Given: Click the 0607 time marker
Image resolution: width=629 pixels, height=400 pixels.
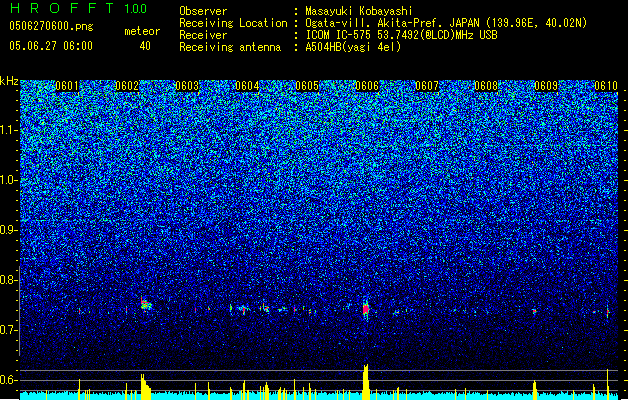Looking at the screenshot, I should [x=427, y=86].
